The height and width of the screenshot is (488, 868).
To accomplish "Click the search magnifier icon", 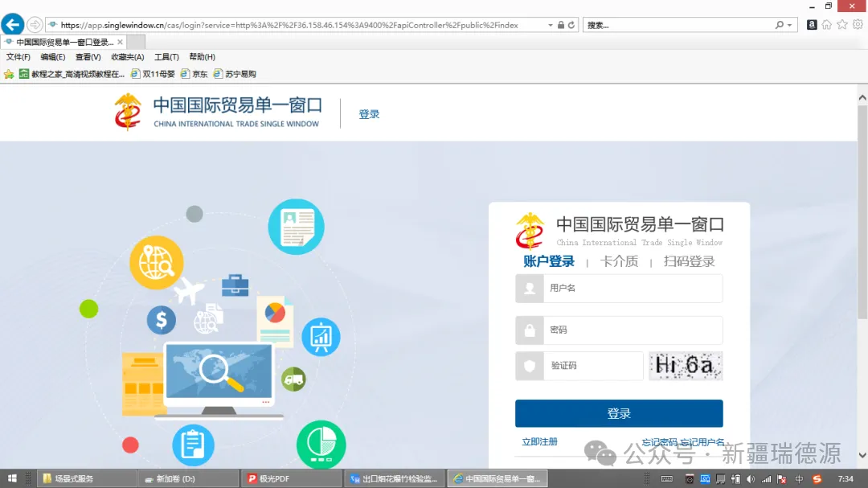I will [780, 25].
